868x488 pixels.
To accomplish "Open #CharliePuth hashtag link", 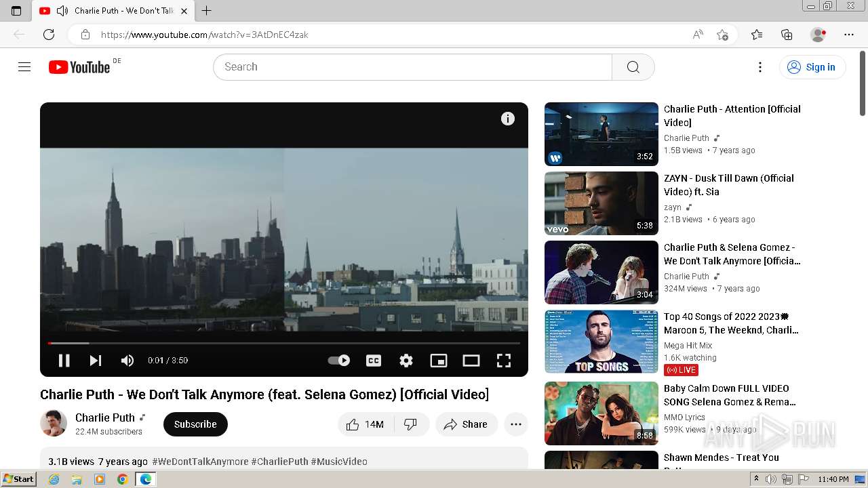I will (x=279, y=462).
